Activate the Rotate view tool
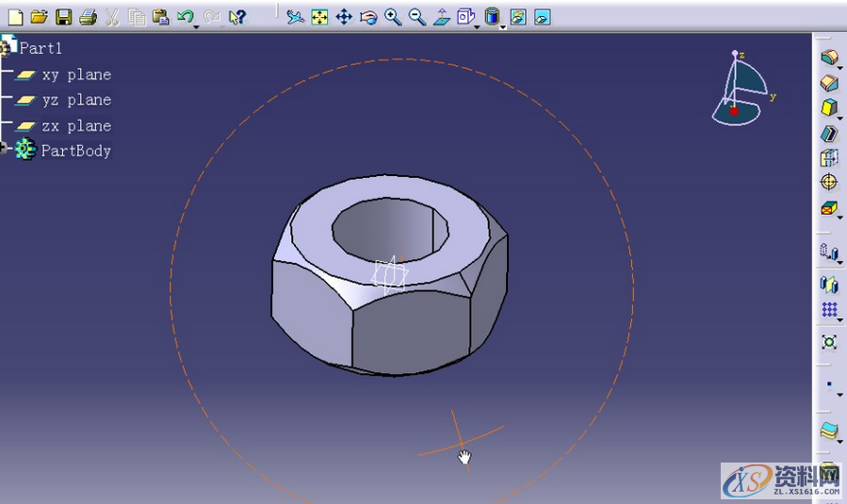The width and height of the screenshot is (847, 504). coord(368,17)
